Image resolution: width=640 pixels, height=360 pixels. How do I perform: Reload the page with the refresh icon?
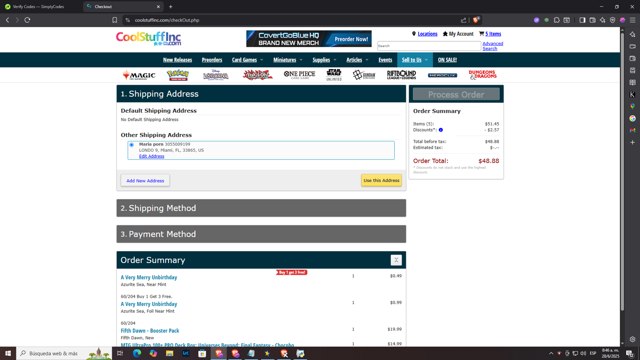point(27,20)
